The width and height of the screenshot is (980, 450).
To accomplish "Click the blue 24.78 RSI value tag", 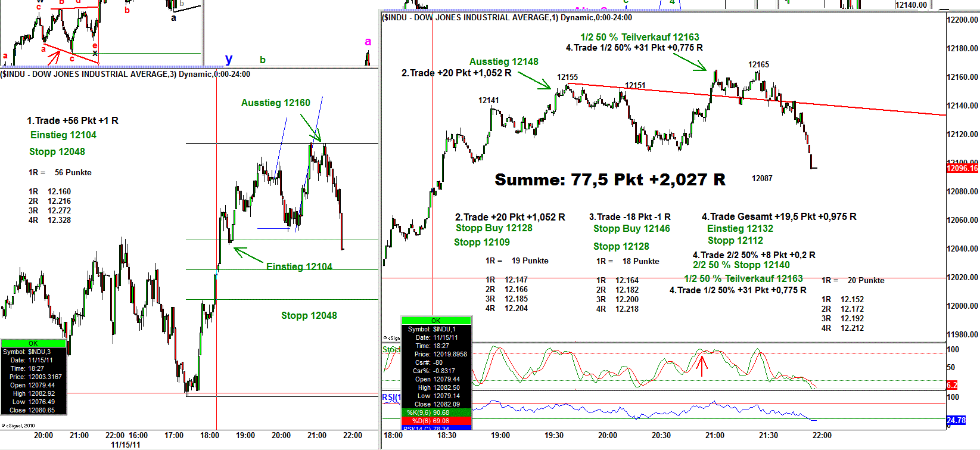I will [x=956, y=420].
